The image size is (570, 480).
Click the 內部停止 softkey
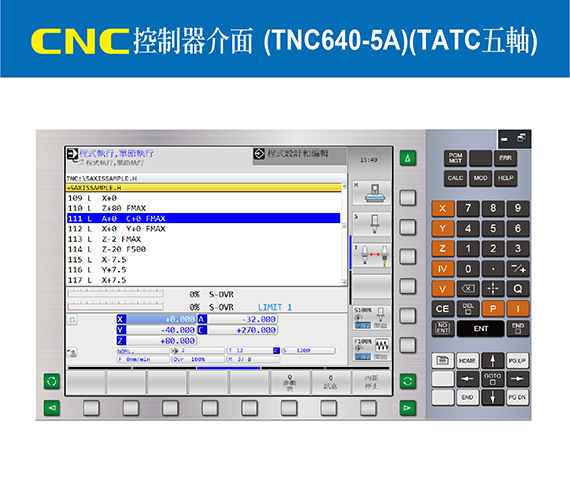point(372,382)
